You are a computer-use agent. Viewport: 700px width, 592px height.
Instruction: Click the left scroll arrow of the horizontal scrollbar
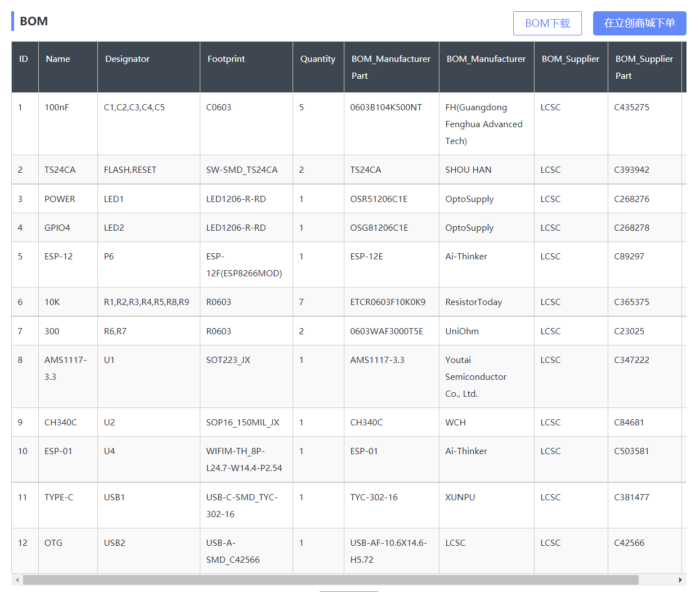(x=17, y=580)
